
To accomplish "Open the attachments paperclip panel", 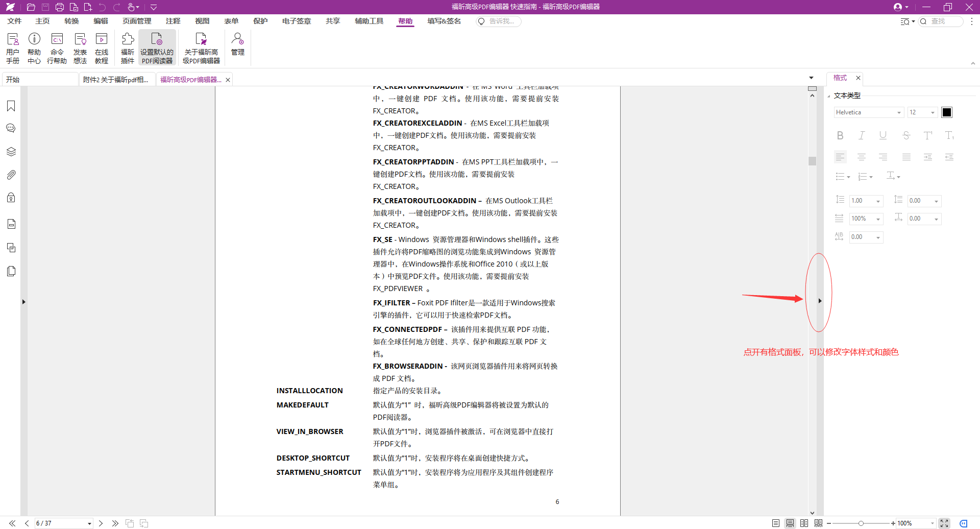I will (x=11, y=175).
